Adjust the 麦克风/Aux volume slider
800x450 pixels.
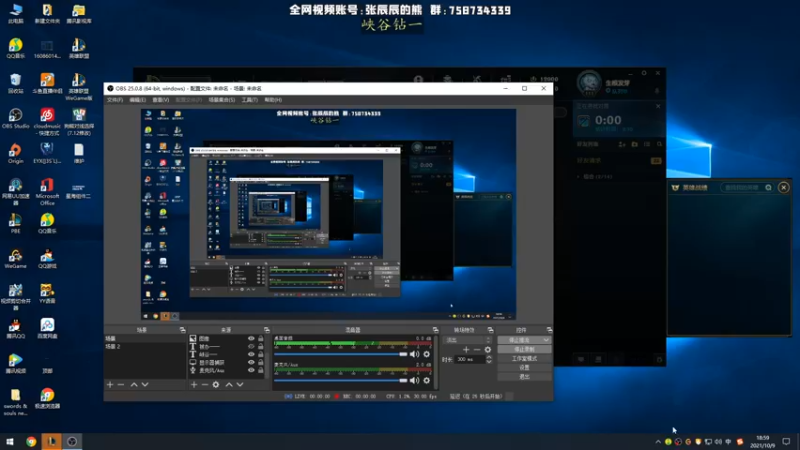click(x=341, y=380)
